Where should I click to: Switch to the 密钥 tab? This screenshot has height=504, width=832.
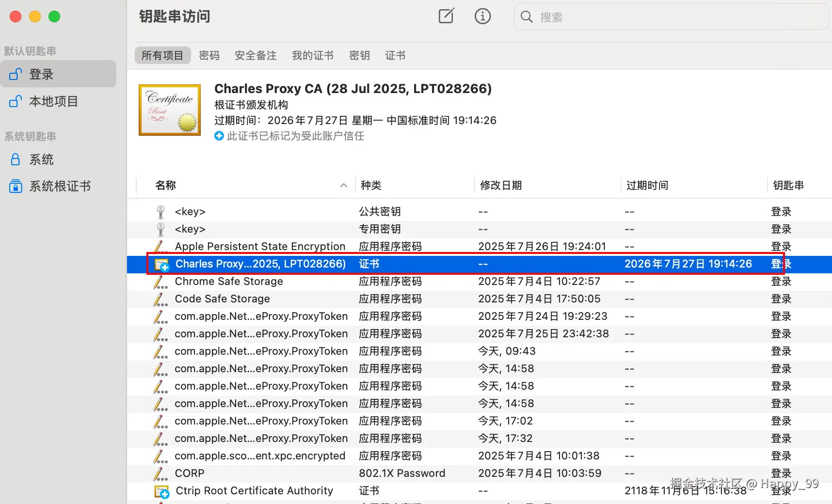[x=360, y=55]
